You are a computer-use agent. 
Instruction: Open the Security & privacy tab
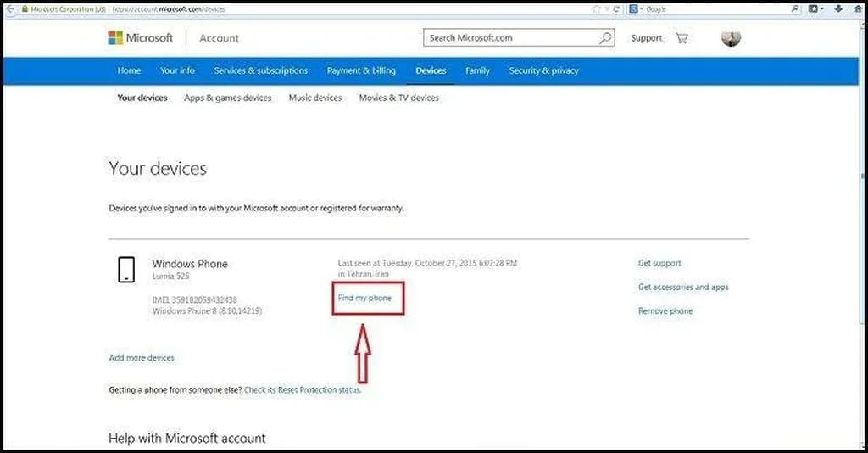pyautogui.click(x=543, y=70)
